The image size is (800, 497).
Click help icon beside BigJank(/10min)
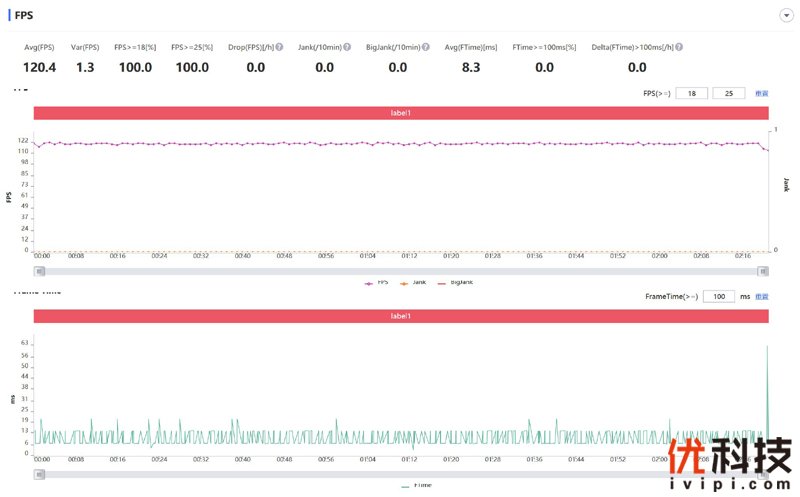pyautogui.click(x=426, y=47)
